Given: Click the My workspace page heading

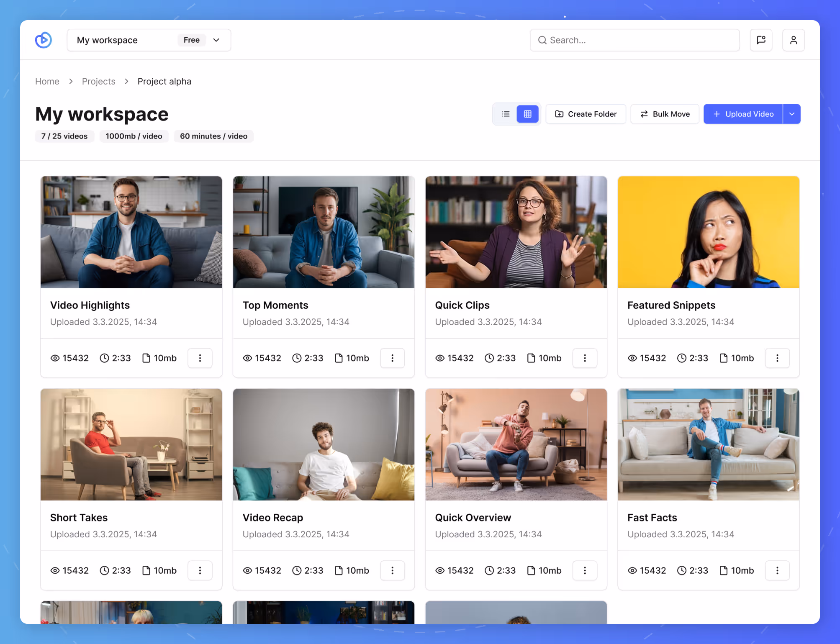Looking at the screenshot, I should [x=102, y=114].
